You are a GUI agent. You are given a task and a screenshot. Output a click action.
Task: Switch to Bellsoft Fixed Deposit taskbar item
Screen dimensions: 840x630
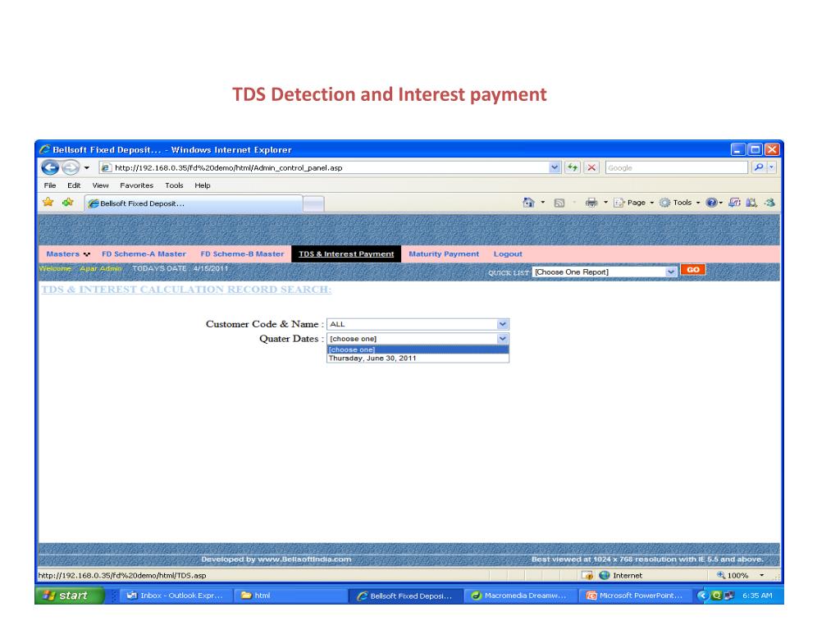tap(405, 596)
